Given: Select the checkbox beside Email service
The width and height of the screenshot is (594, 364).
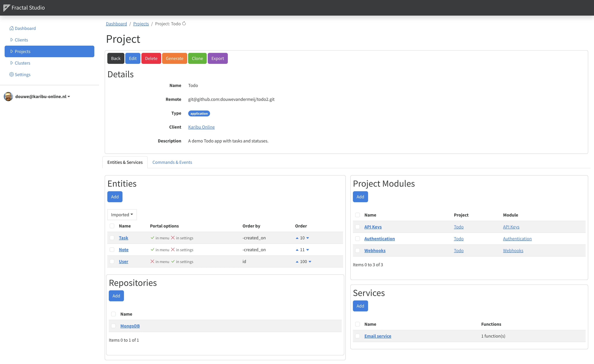Looking at the screenshot, I should tap(358, 336).
